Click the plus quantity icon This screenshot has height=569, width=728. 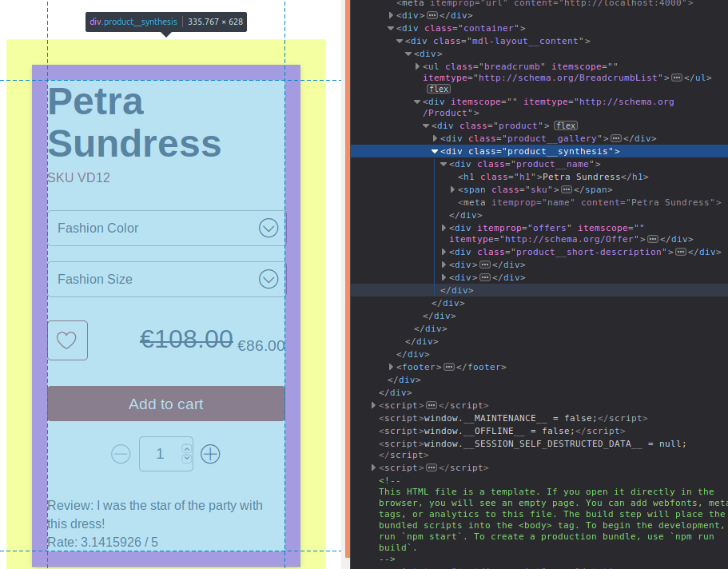210,454
